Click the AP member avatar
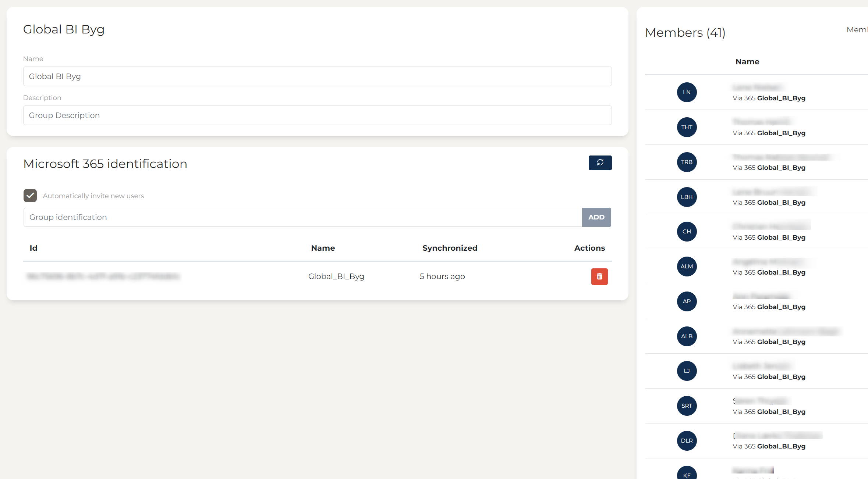The height and width of the screenshot is (479, 868). click(687, 301)
